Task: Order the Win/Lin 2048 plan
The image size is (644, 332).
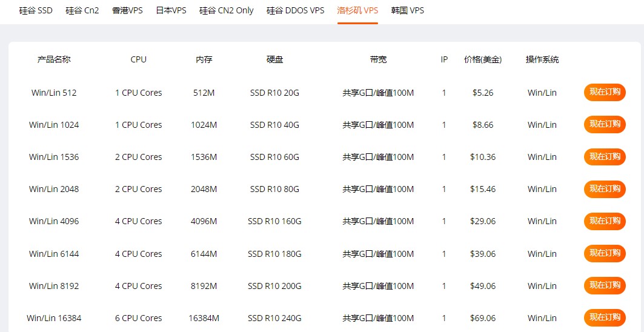Action: [605, 189]
